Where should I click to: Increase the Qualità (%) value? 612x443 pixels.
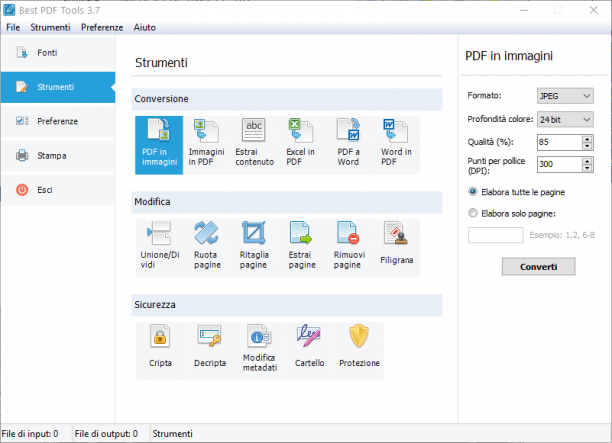587,139
